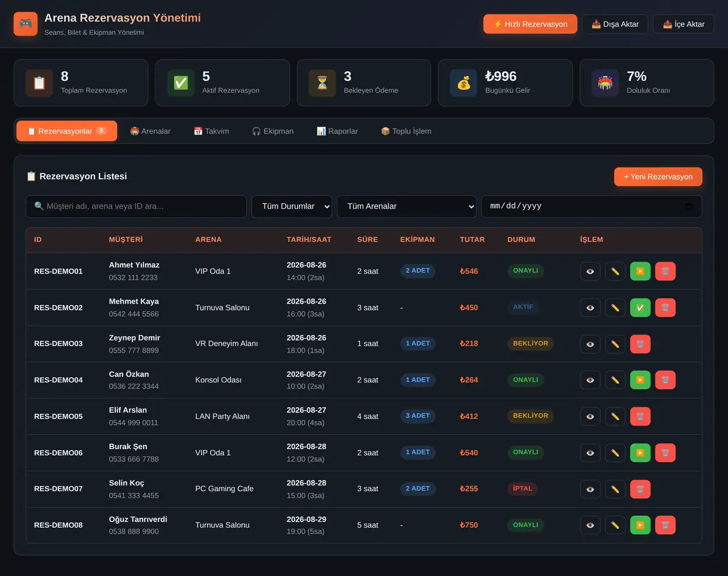
Task: Click the game controller app logo
Action: pos(25,24)
